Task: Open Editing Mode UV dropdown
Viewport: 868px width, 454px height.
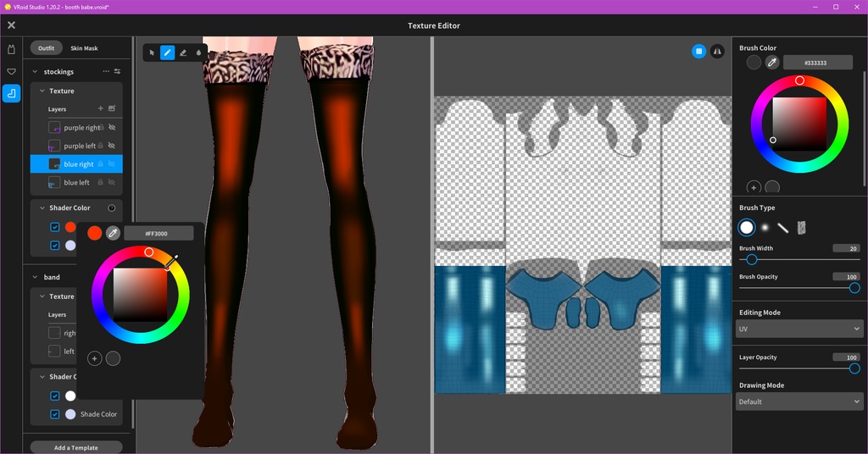Action: point(799,329)
